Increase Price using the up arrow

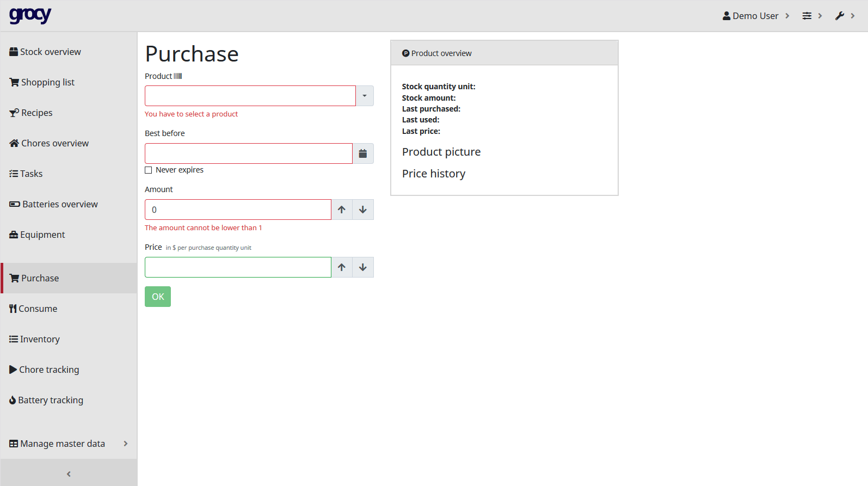coord(342,267)
